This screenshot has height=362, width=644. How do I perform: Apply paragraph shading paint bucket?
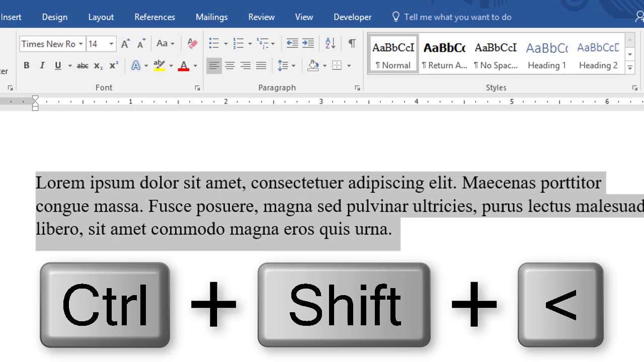tap(313, 66)
